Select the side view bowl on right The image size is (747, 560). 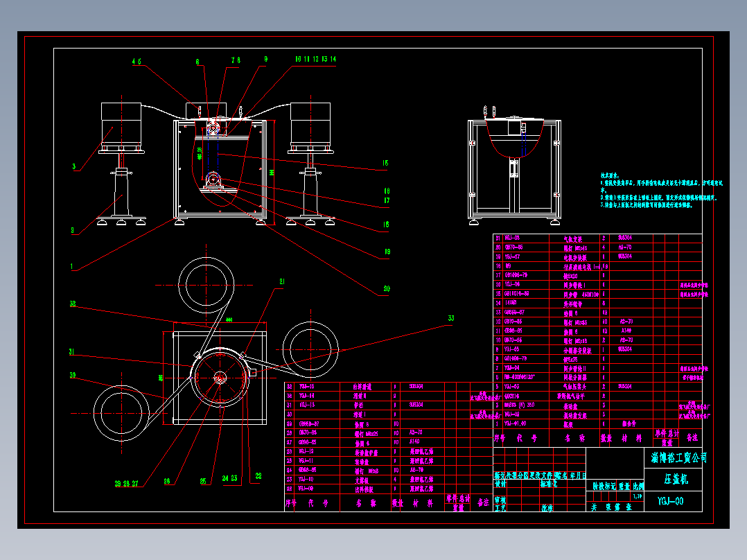pyautogui.click(x=514, y=138)
